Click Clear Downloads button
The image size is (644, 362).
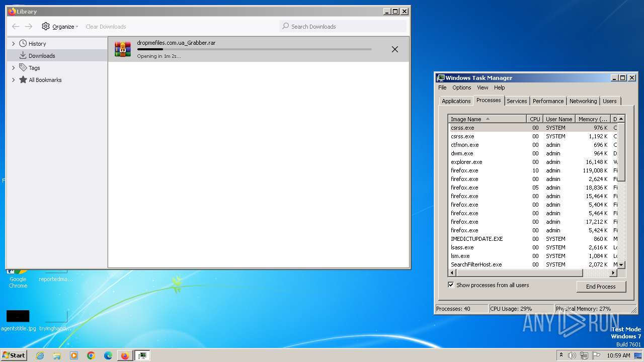coord(106,27)
